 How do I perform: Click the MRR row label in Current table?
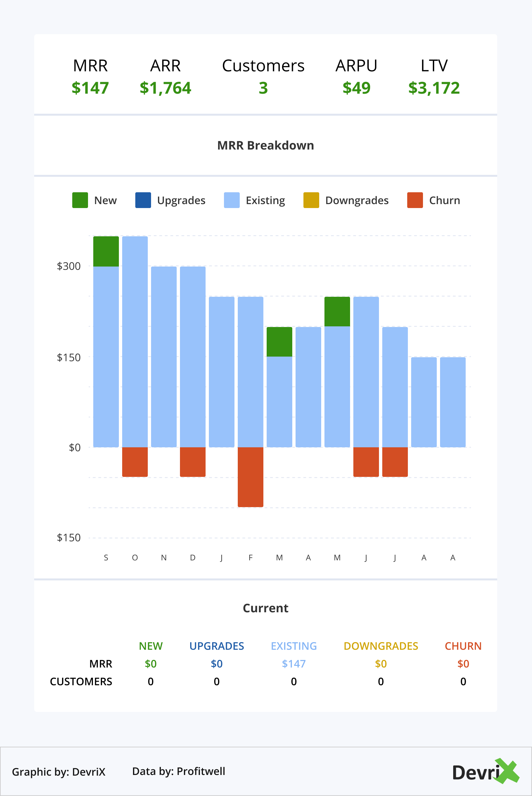pyautogui.click(x=101, y=664)
